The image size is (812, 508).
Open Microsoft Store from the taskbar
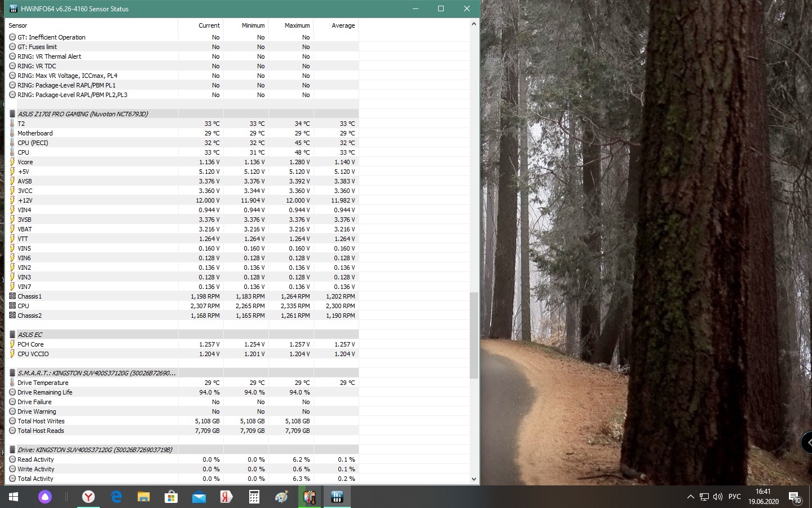(171, 497)
